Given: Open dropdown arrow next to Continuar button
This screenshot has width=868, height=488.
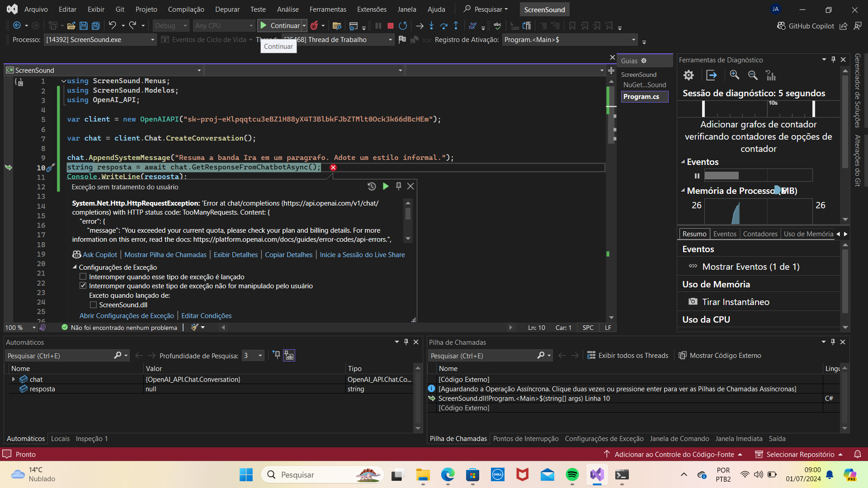Looking at the screenshot, I should click(304, 26).
